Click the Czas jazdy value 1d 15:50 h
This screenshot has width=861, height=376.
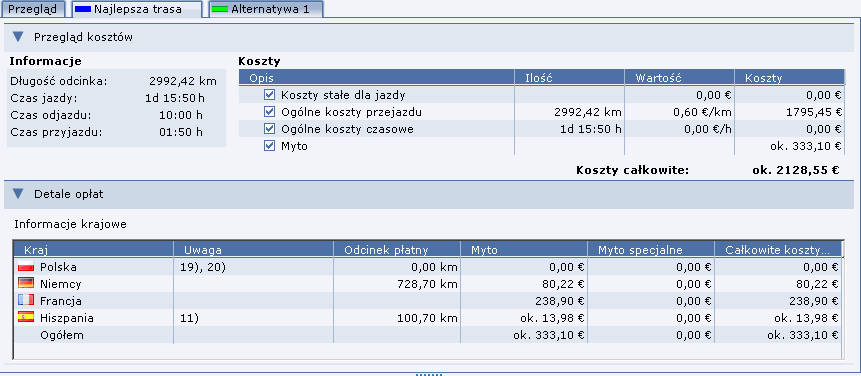(x=174, y=98)
